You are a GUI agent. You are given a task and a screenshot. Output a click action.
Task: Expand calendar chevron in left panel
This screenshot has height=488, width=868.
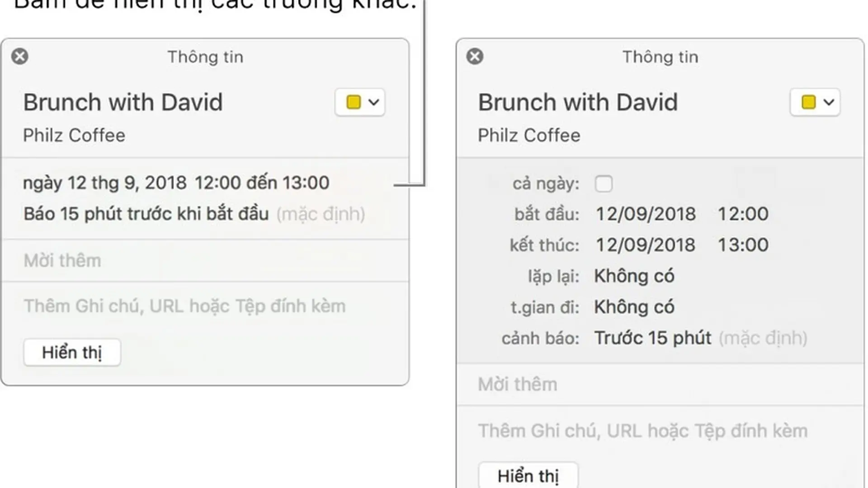[374, 102]
